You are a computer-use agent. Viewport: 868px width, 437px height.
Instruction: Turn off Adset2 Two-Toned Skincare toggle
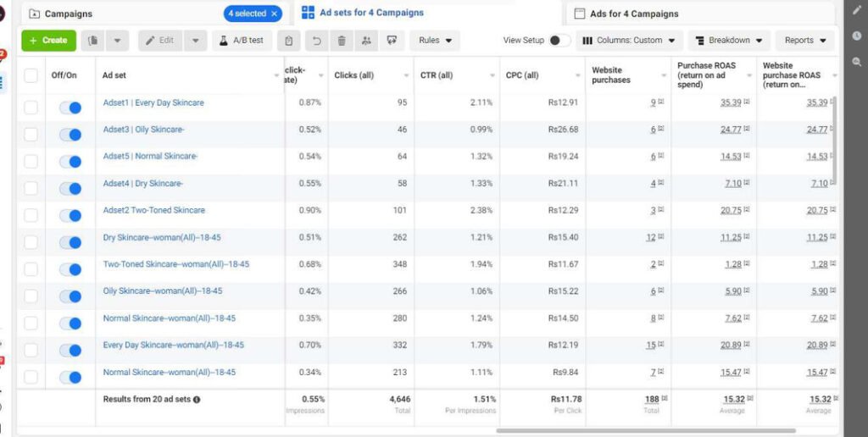click(x=70, y=215)
